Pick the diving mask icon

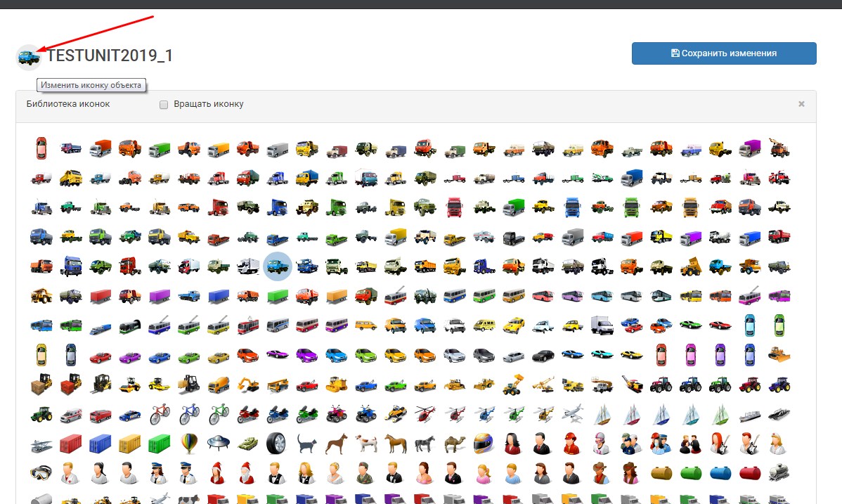[x=41, y=472]
